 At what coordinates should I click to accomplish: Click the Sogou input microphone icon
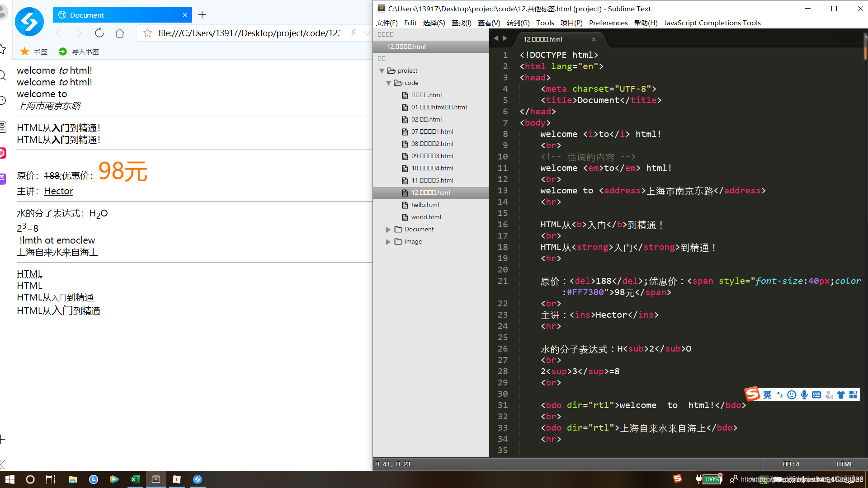point(804,395)
